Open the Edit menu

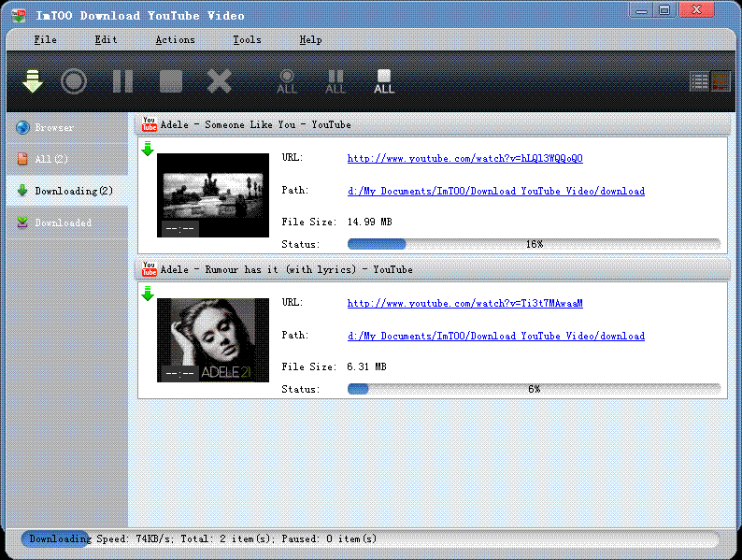pos(106,40)
